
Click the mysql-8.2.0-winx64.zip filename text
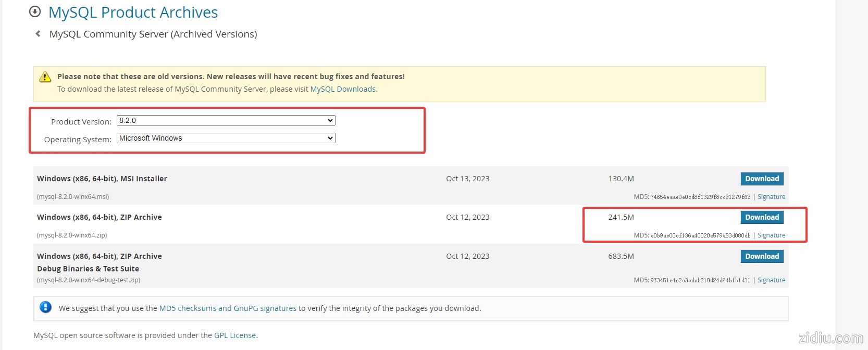[72, 235]
